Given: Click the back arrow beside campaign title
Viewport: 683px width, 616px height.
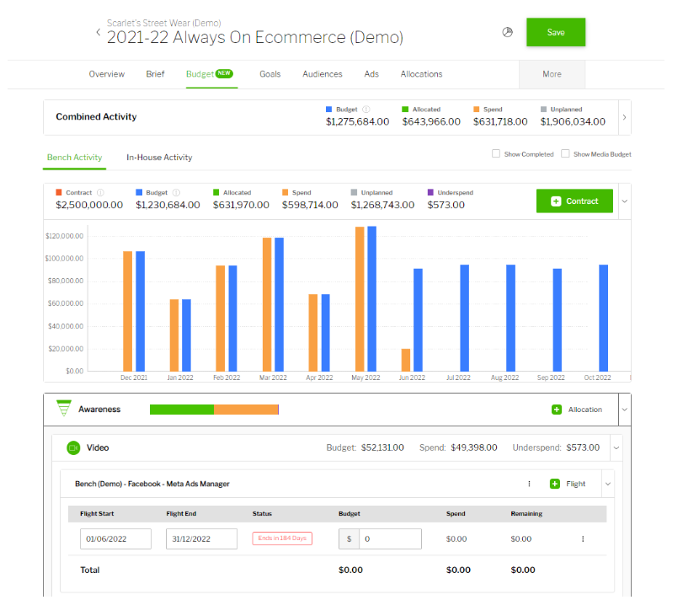Looking at the screenshot, I should click(x=98, y=33).
